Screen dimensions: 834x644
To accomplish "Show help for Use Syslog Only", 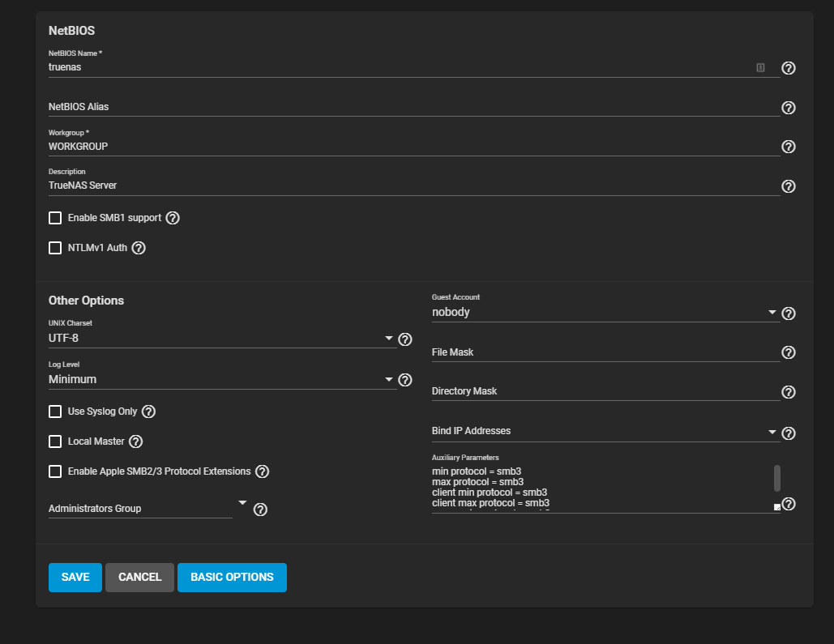I will click(148, 412).
